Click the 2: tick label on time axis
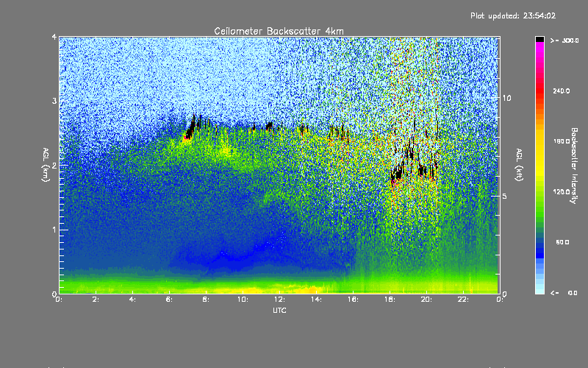Image resolution: width=588 pixels, height=368 pixels. click(x=96, y=300)
